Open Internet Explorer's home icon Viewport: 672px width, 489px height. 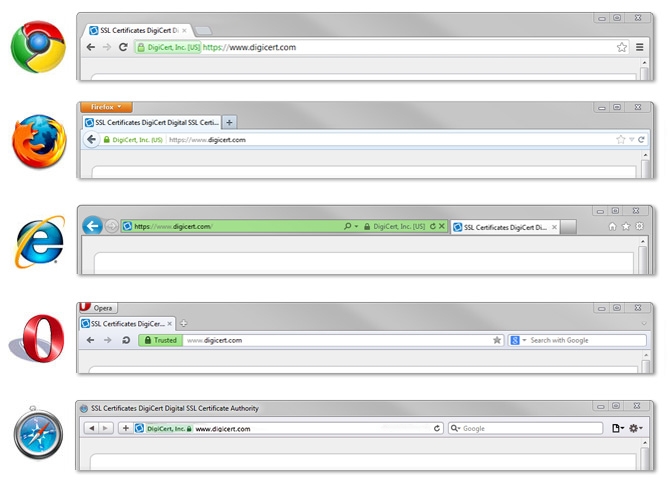coord(612,227)
